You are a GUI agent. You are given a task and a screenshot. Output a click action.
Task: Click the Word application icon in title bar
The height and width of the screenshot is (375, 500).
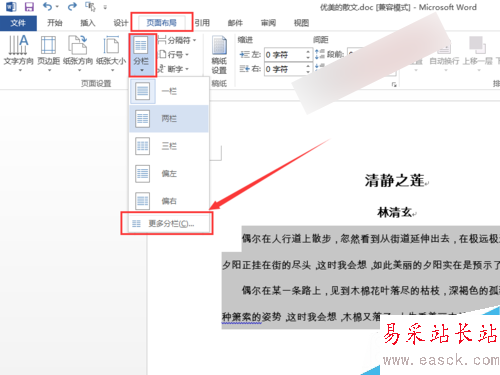[x=11, y=7]
